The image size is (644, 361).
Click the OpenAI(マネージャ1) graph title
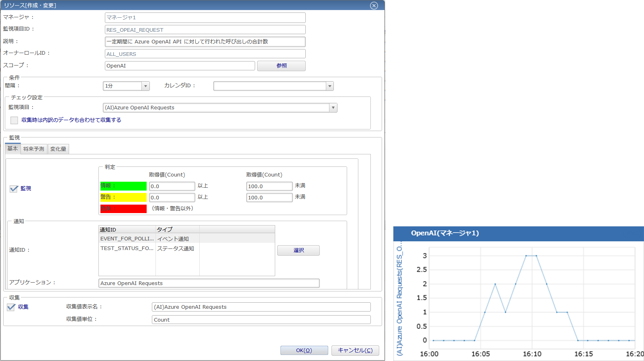coord(445,233)
